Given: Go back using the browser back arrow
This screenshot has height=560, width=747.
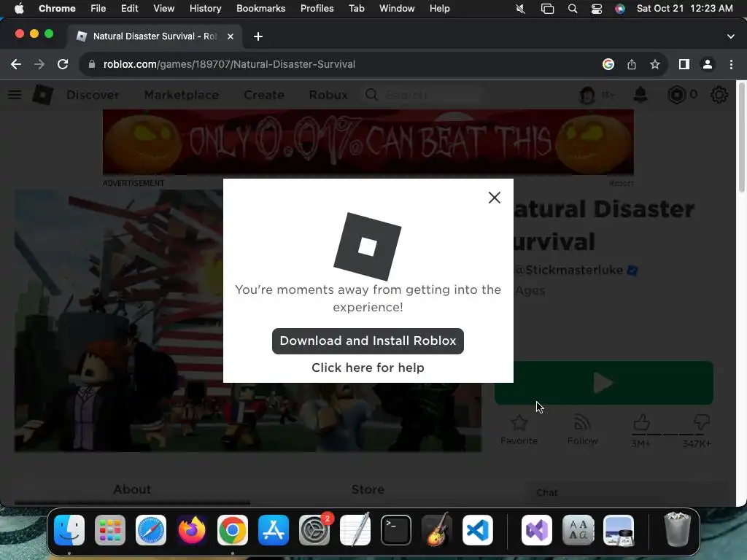Looking at the screenshot, I should pos(16,64).
